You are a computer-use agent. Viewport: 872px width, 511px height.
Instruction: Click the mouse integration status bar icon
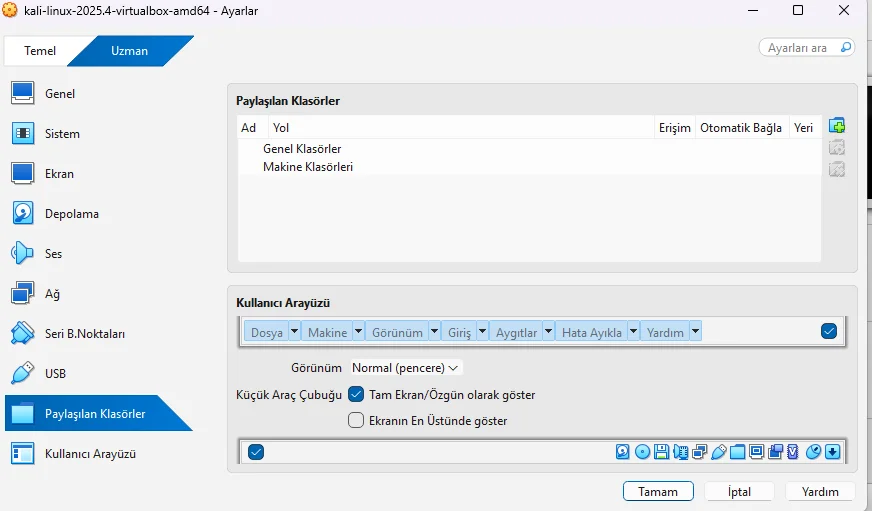[x=813, y=452]
